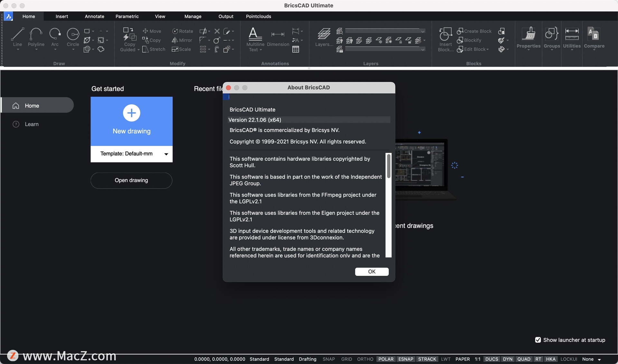The width and height of the screenshot is (618, 364).
Task: Click the Move tool
Action: click(152, 31)
